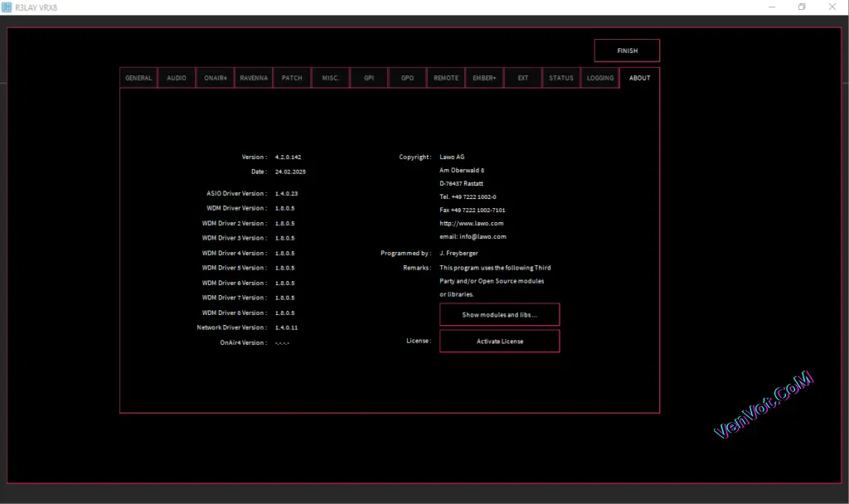
Task: Click the WDM Driver 5 Version label
Action: click(235, 268)
